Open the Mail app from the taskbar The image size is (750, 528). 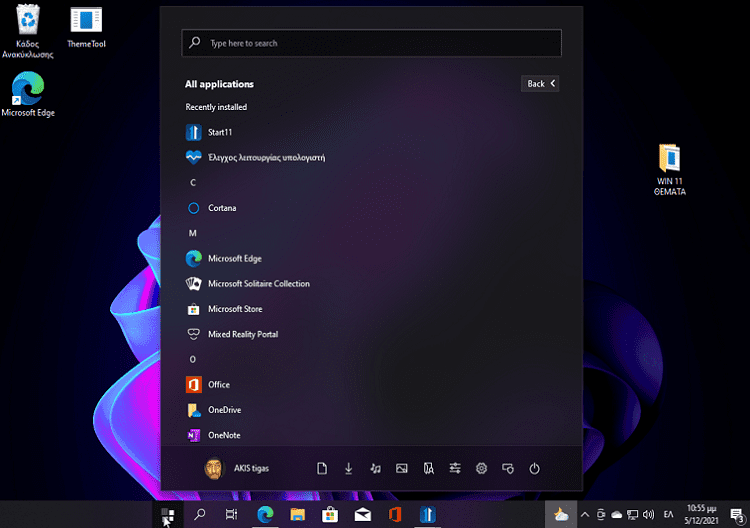point(363,515)
